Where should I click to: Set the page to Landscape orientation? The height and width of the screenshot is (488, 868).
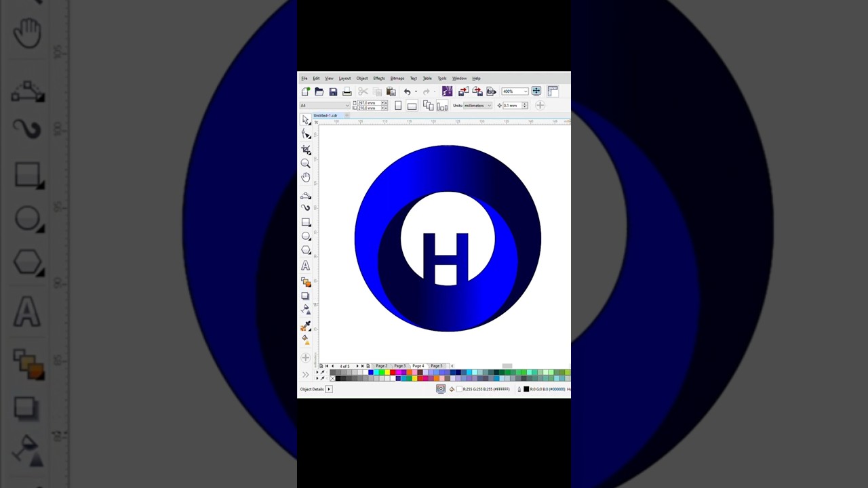[x=412, y=106]
